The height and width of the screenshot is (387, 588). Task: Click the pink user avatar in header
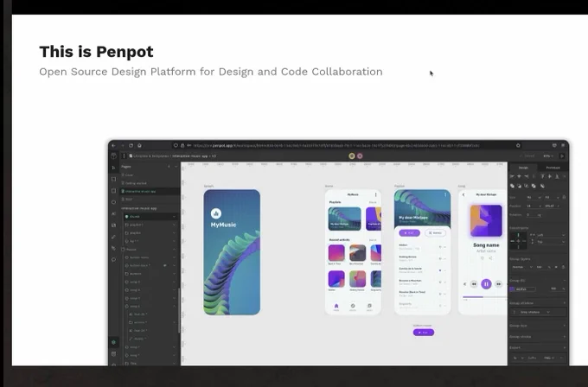(x=360, y=155)
